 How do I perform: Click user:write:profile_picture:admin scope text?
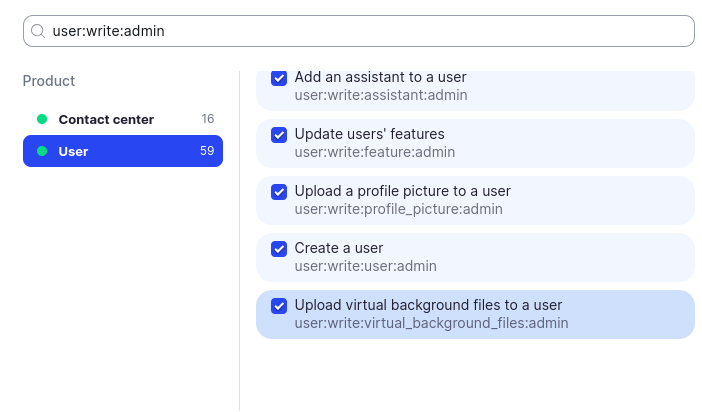398,209
